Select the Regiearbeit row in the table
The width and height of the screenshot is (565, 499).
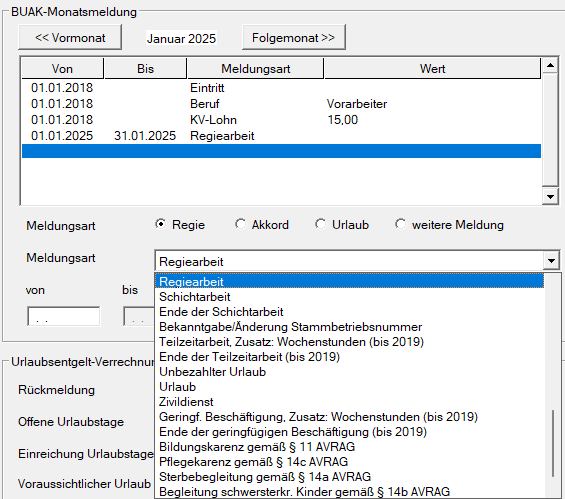(x=281, y=136)
